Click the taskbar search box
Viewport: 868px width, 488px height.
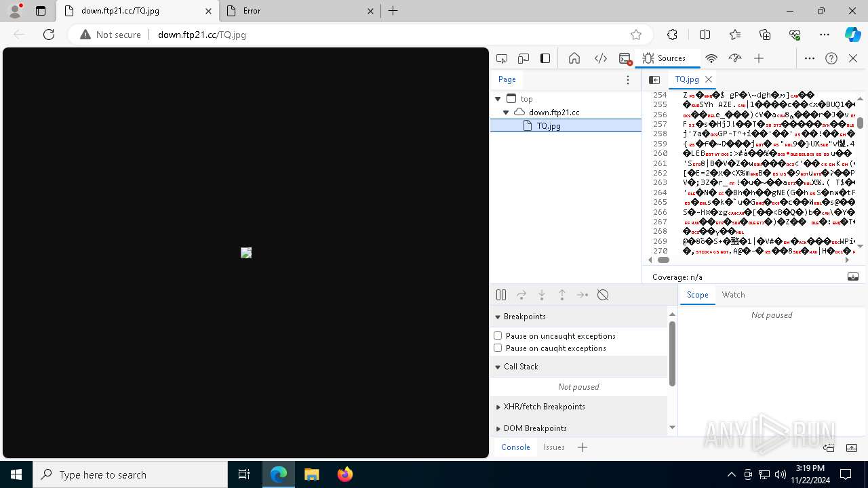(x=130, y=474)
